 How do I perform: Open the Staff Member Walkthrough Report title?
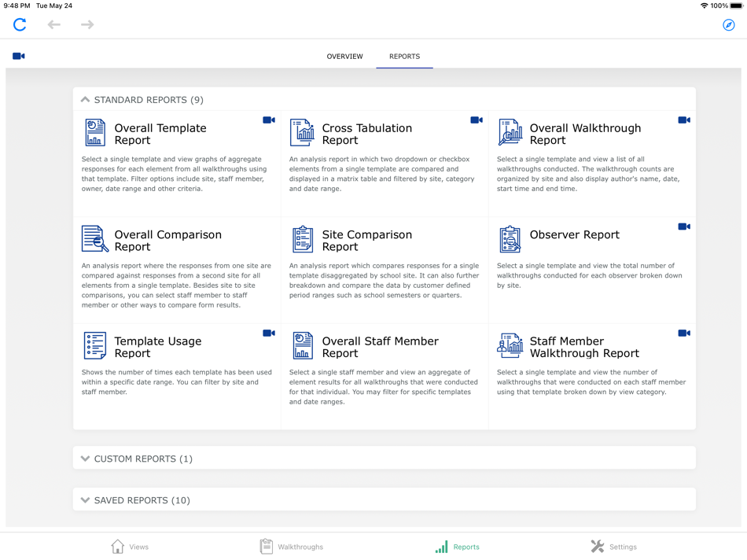(584, 347)
